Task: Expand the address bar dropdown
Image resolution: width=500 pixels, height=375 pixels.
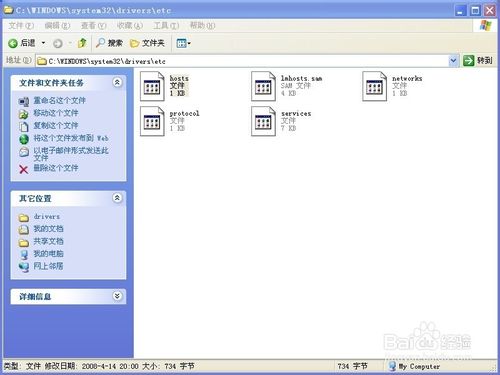Action: [x=453, y=61]
